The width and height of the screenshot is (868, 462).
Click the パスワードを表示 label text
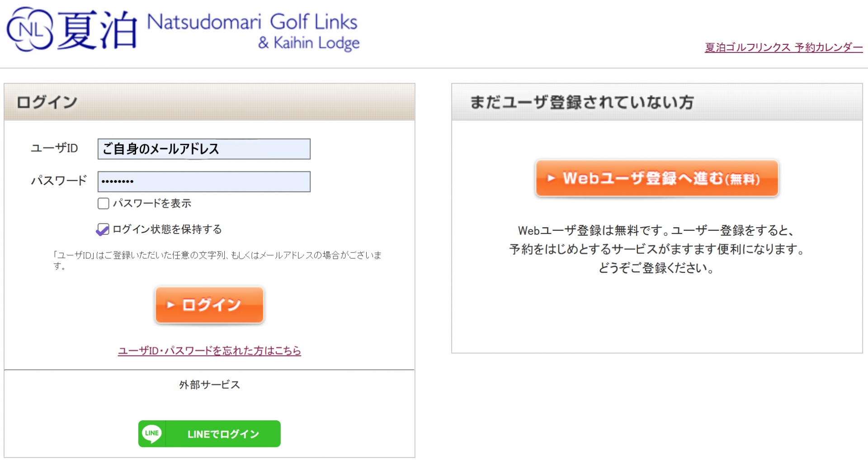(152, 203)
